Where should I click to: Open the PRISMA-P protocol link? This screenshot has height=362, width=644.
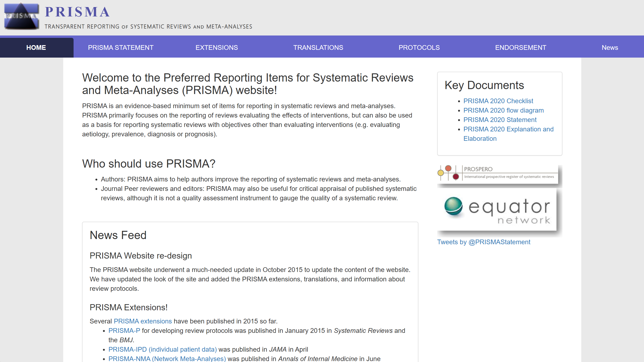[124, 331]
